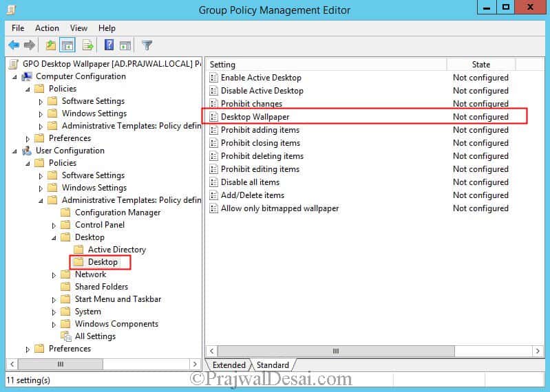
Task: Expand the Start Menu and Taskbar folder
Action: pyautogui.click(x=54, y=300)
